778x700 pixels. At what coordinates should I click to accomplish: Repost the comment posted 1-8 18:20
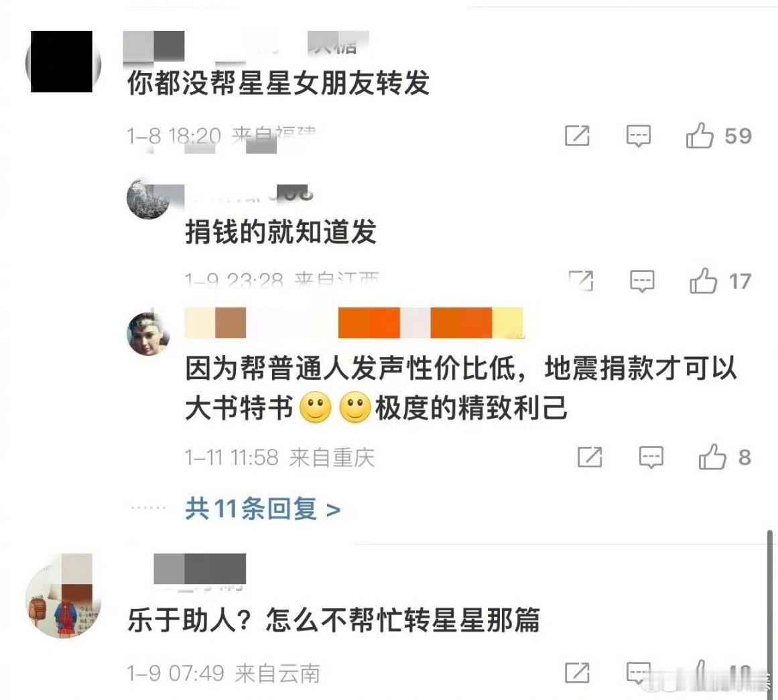[577, 135]
